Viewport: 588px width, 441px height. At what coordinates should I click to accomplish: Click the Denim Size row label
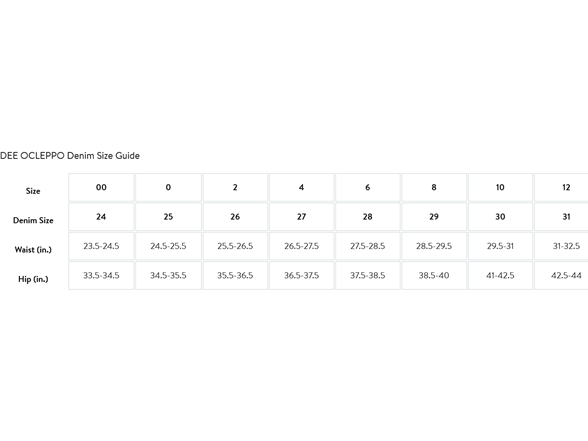click(33, 220)
